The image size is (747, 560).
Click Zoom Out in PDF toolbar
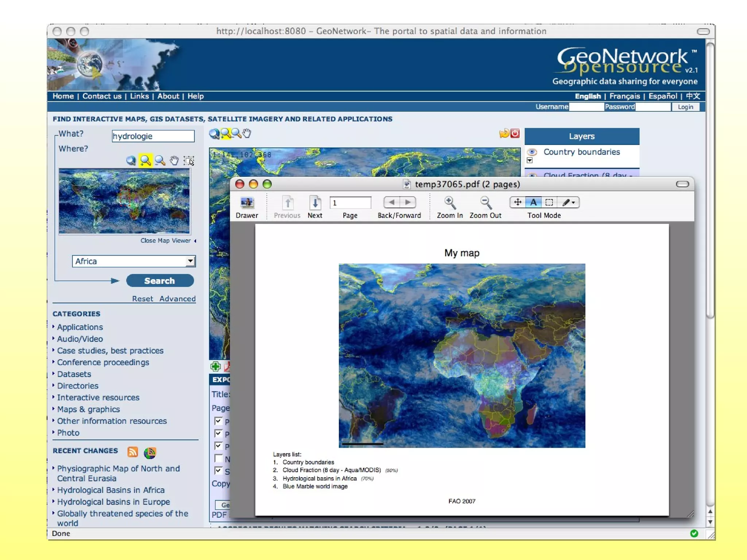(485, 203)
